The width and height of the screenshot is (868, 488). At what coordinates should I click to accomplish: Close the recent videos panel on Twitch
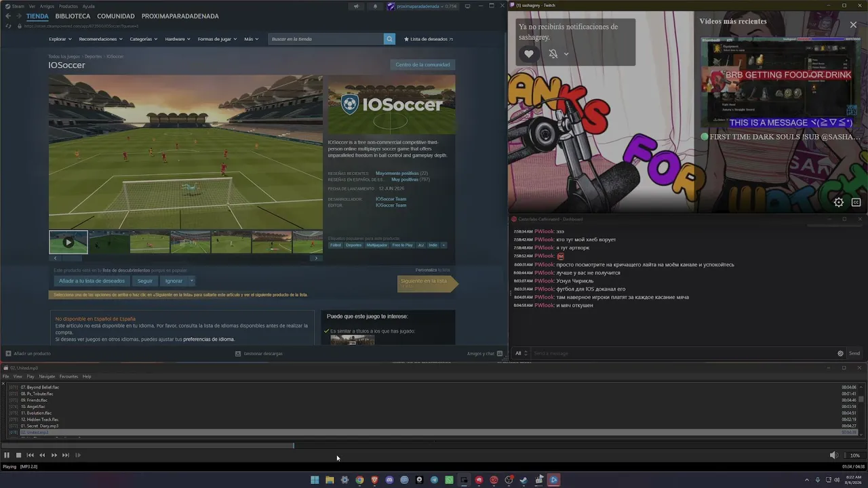(x=853, y=24)
